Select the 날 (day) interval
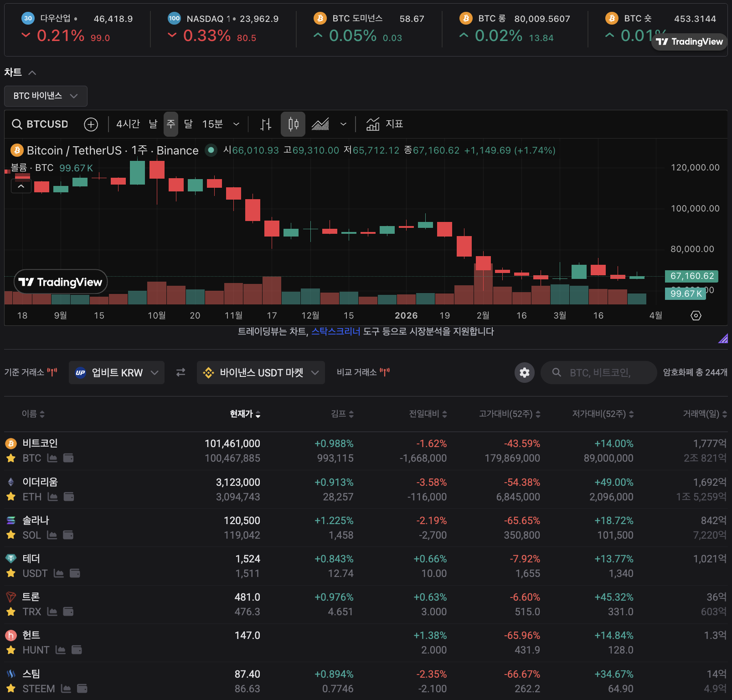732x700 pixels. point(153,124)
